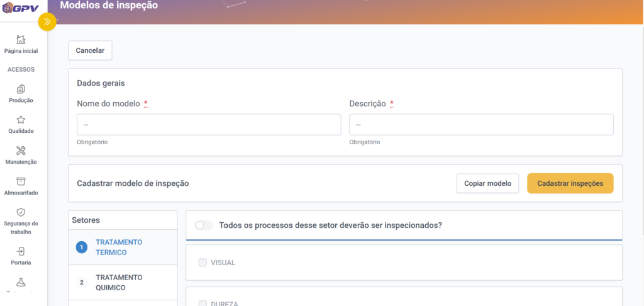The width and height of the screenshot is (644, 306).
Task: Click Almoxarifado menu label
Action: pyautogui.click(x=21, y=193)
